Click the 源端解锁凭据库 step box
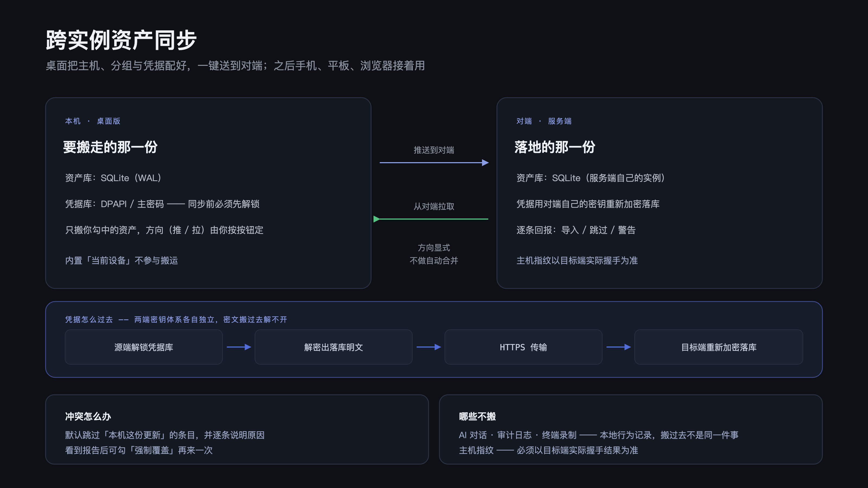The width and height of the screenshot is (868, 488). point(143,347)
